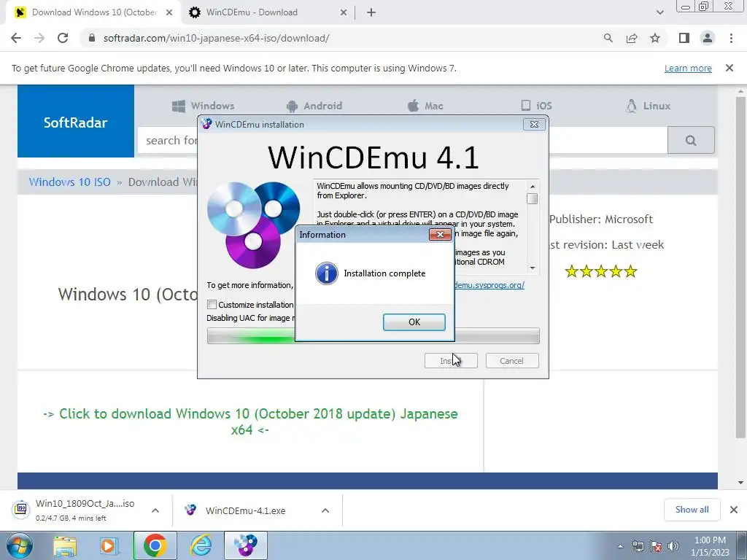The image size is (747, 560).
Task: Open the WinCDEmu-4.1.exe download item
Action: (239, 510)
